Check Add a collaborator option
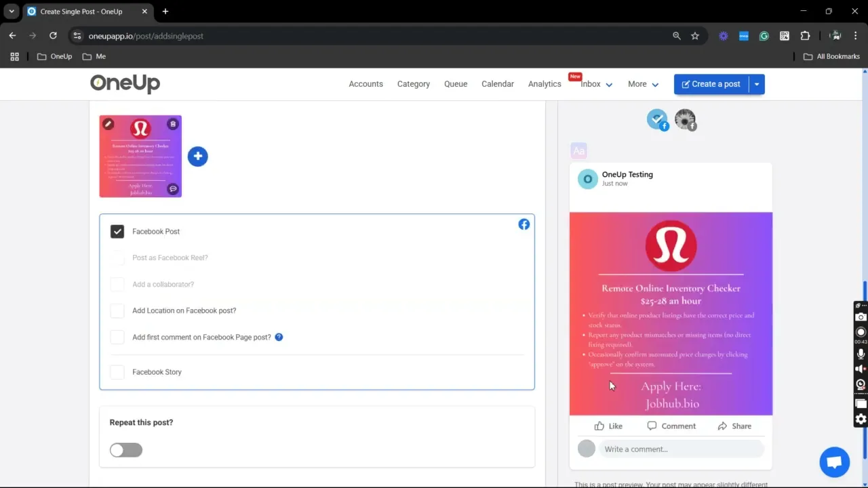This screenshot has height=488, width=868. tap(117, 285)
